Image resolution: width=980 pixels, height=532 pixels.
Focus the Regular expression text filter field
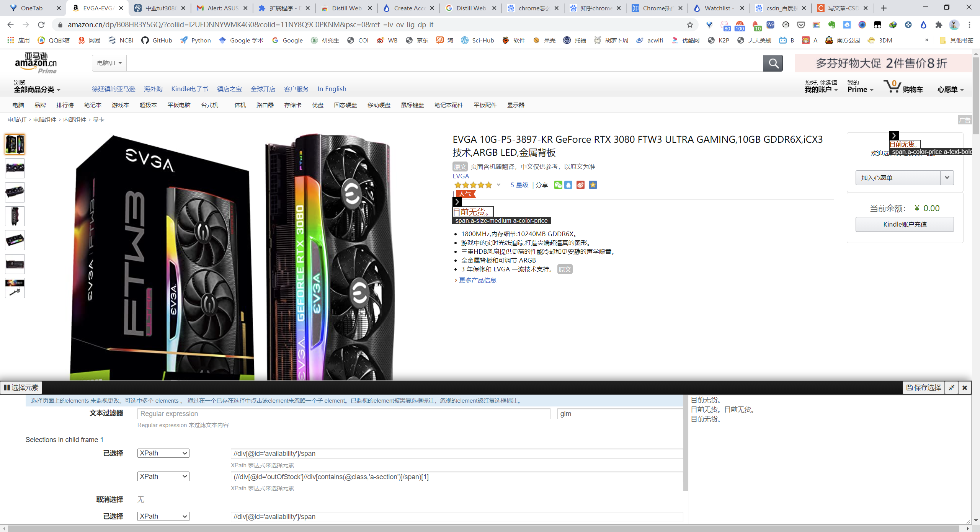[x=344, y=414]
